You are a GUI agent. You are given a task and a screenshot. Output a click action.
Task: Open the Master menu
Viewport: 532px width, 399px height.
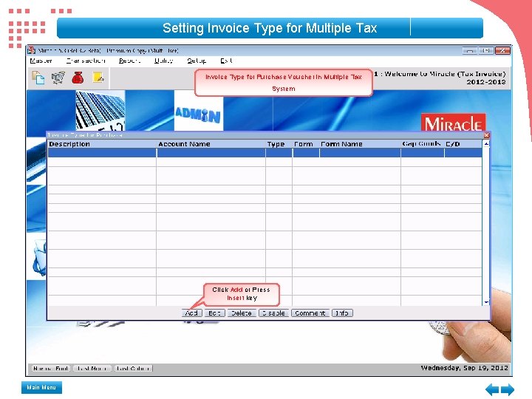pyautogui.click(x=41, y=61)
